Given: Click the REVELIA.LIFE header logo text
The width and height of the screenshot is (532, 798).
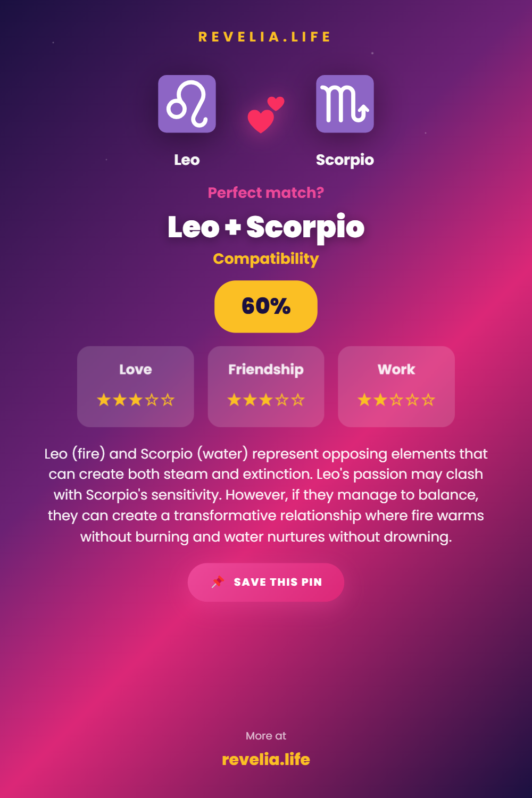Looking at the screenshot, I should (x=265, y=37).
